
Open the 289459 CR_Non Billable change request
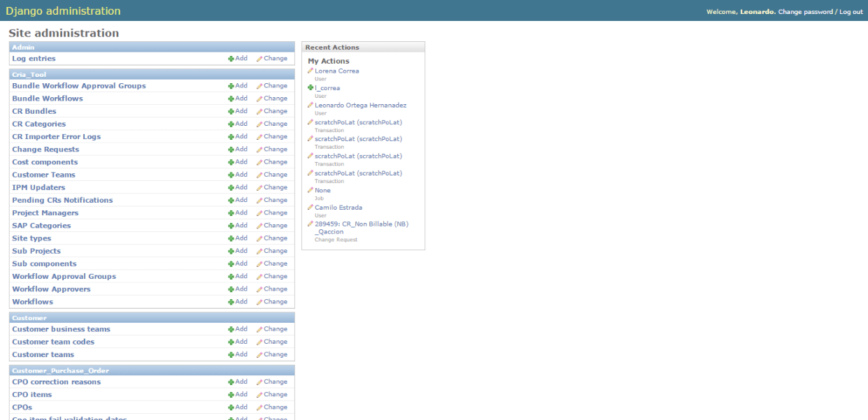(x=361, y=224)
